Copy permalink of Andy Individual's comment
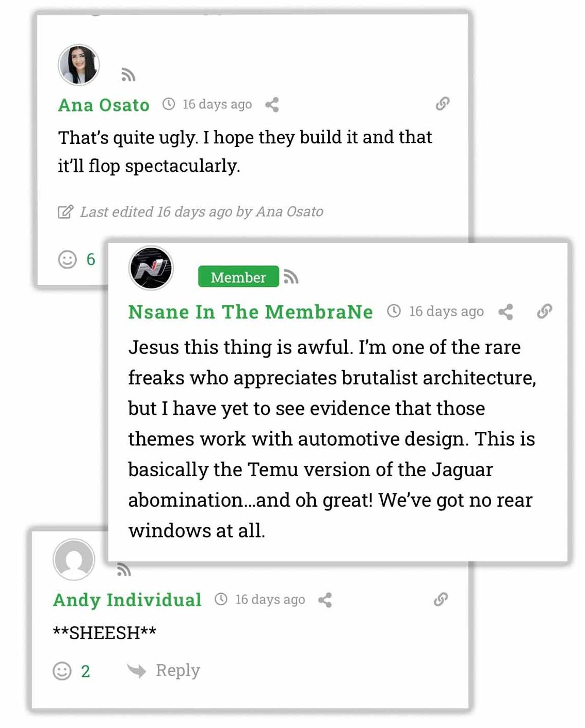585x728 pixels. coord(441,599)
